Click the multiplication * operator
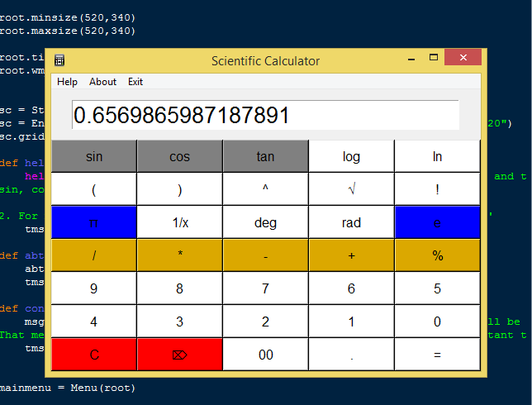Viewport: 532px width, 405px height. pos(180,255)
